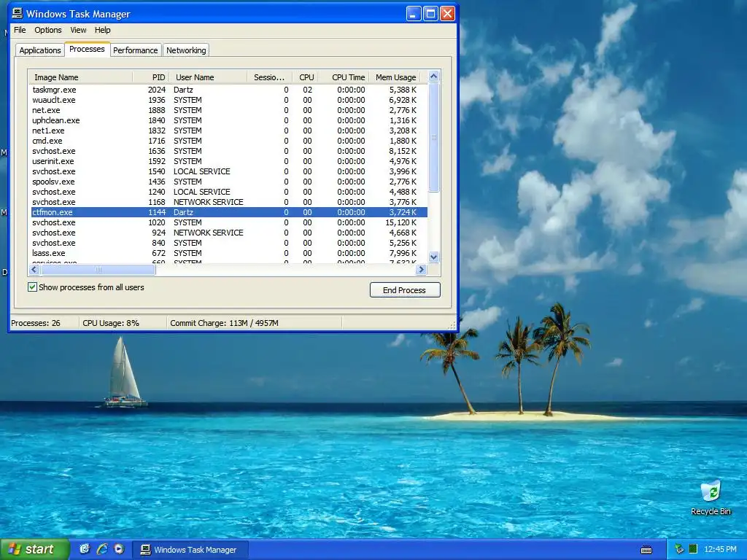Sort by the PID column header
The height and width of the screenshot is (560, 747).
[150, 77]
